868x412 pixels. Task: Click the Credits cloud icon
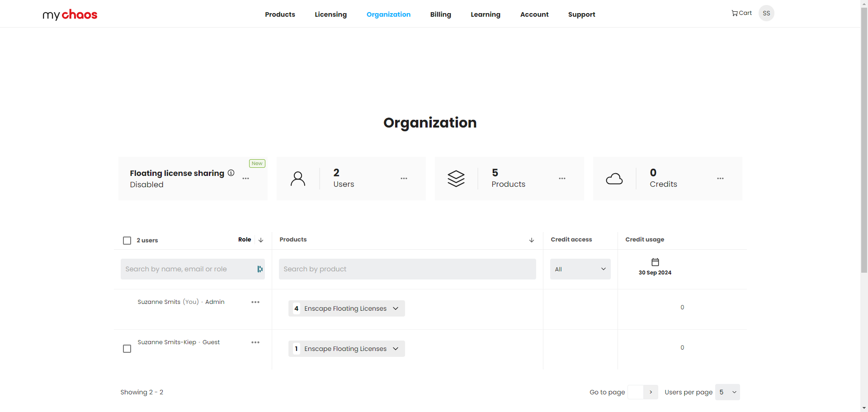(x=614, y=179)
